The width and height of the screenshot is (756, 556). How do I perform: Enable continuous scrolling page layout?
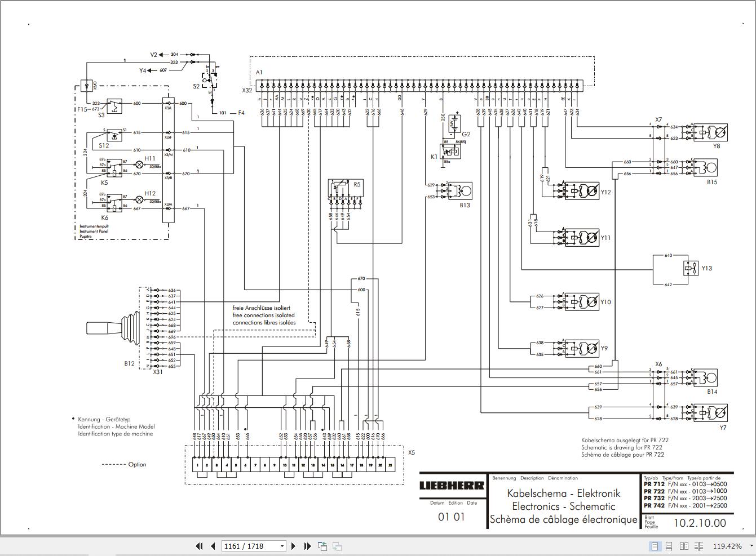pyautogui.click(x=670, y=546)
